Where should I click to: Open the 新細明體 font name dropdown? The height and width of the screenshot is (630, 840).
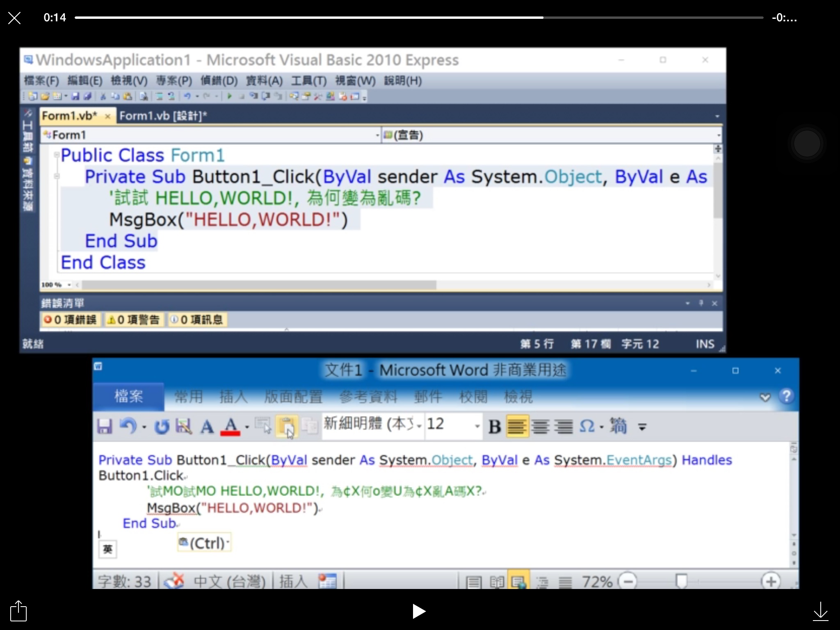[x=419, y=426]
